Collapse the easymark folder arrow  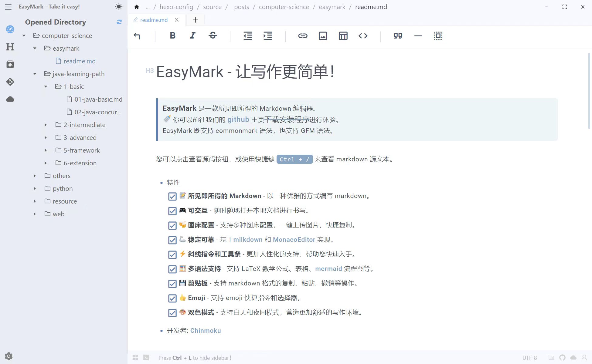(x=35, y=49)
